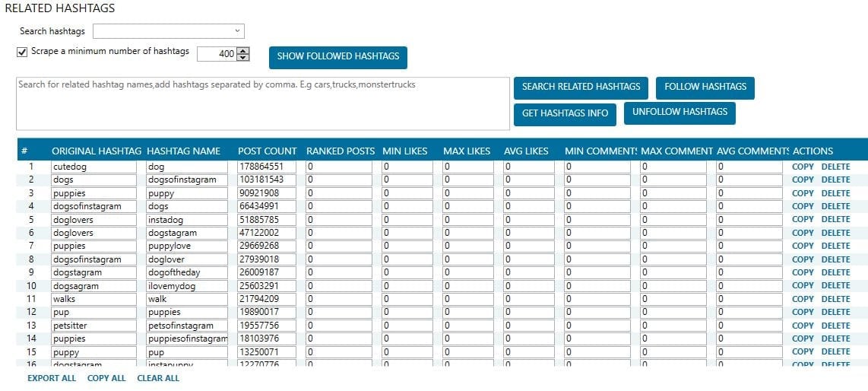The image size is (868, 391).
Task: Click Follow Hashtags button
Action: coord(705,87)
